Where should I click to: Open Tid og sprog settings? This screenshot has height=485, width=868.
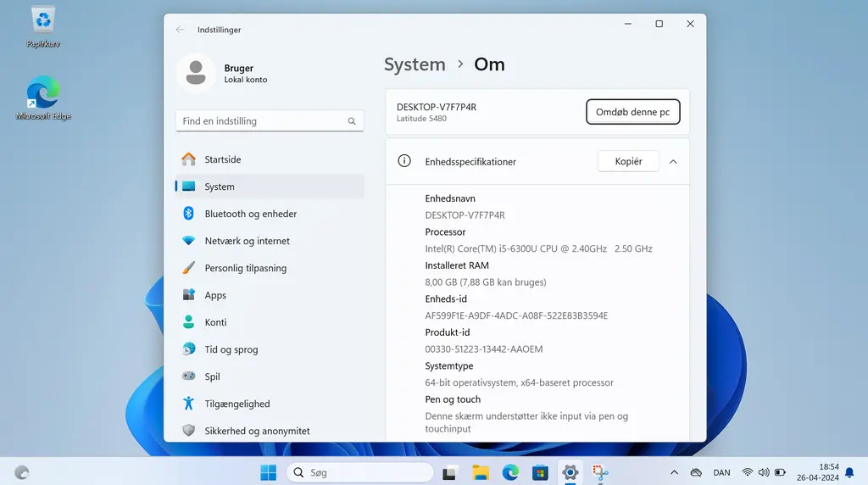pos(231,349)
